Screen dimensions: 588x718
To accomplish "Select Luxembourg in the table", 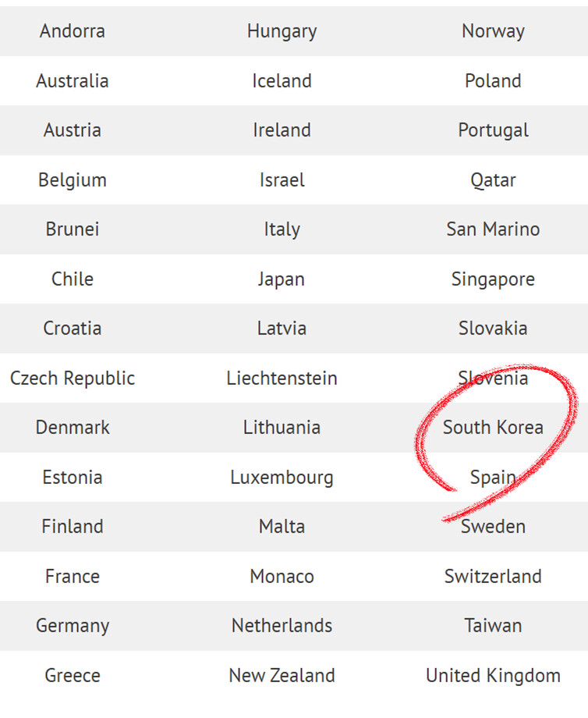I will click(x=282, y=478).
